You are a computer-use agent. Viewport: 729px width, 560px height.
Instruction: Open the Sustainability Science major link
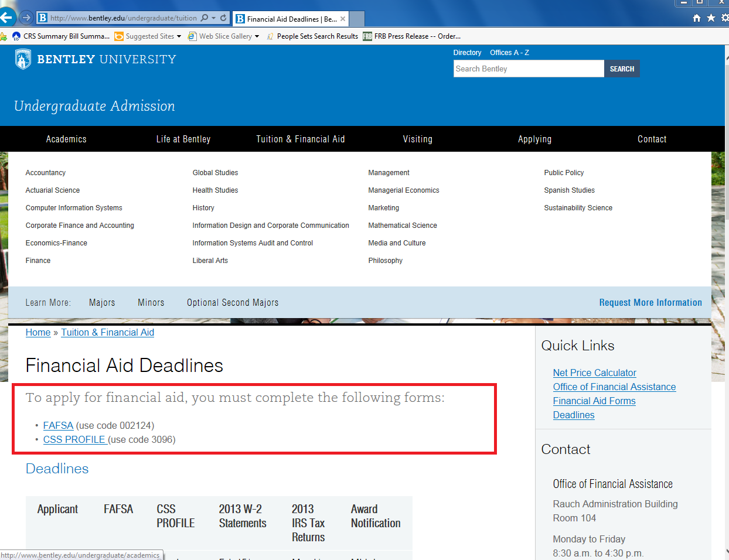coord(578,208)
